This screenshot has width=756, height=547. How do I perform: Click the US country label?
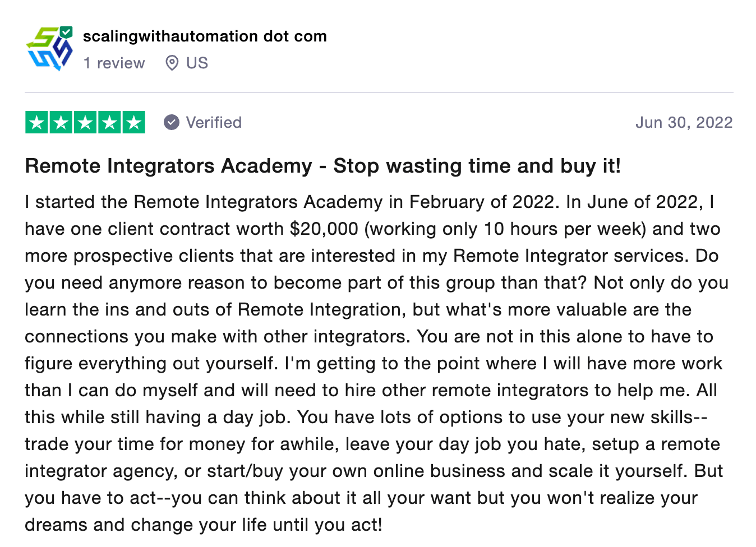click(197, 63)
